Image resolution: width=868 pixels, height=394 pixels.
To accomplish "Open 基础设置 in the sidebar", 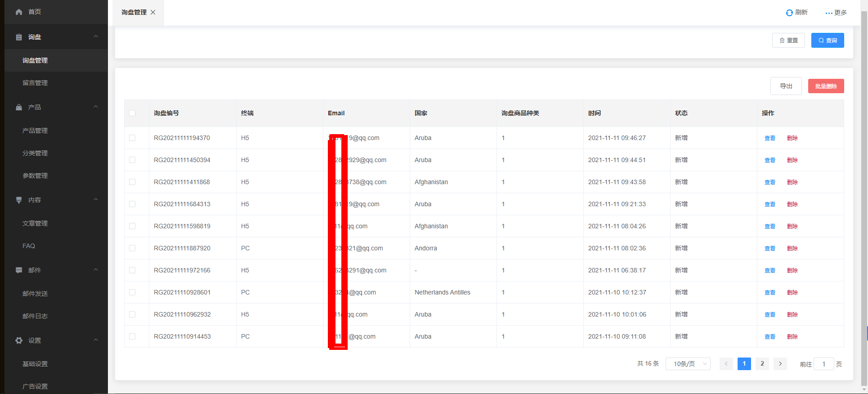I will (56, 364).
